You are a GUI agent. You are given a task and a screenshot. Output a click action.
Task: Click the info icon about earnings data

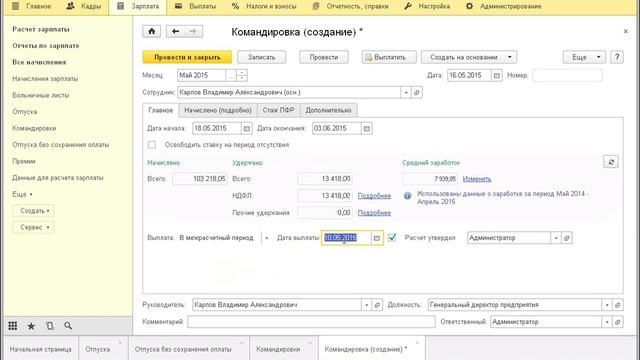[407, 196]
